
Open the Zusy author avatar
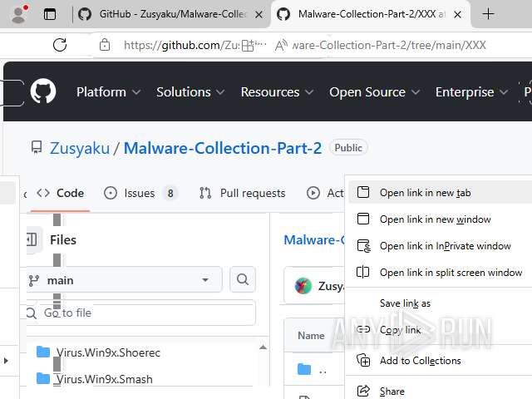click(x=303, y=286)
